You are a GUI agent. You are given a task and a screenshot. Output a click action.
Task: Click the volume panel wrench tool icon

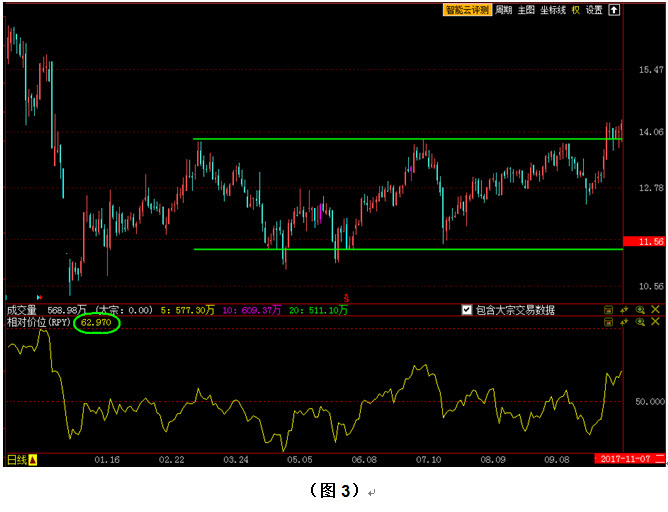coord(624,310)
